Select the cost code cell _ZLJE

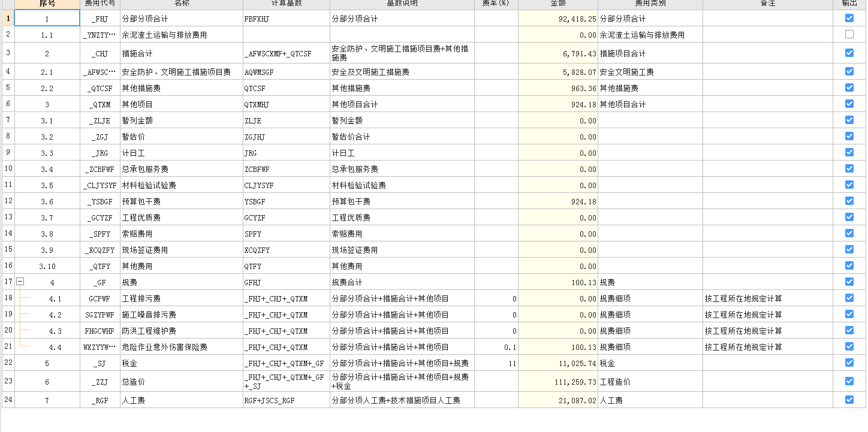click(x=100, y=120)
